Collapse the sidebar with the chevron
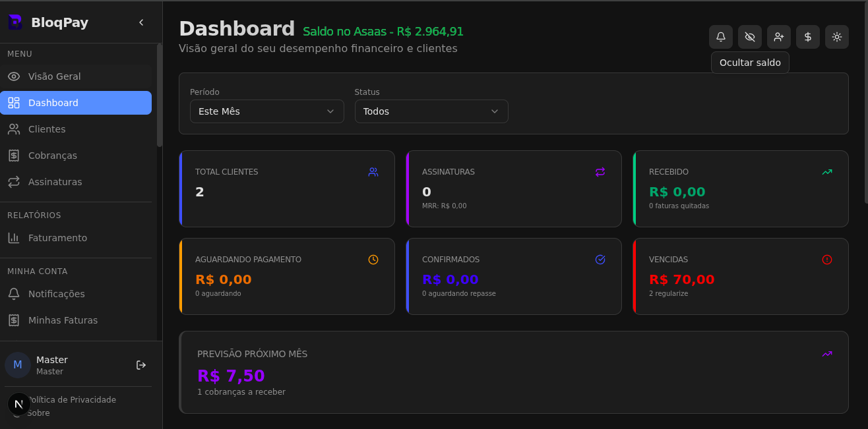Viewport: 868px width, 429px height. pyautogui.click(x=141, y=22)
